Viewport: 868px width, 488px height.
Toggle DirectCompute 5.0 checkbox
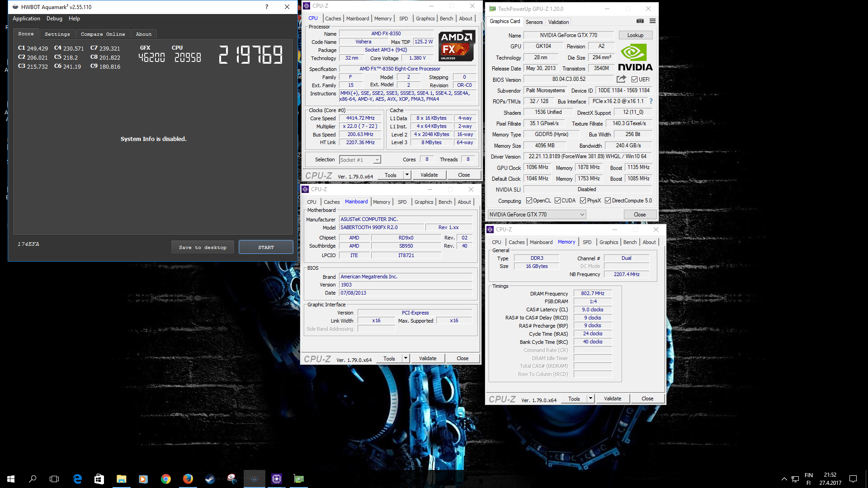coord(608,201)
